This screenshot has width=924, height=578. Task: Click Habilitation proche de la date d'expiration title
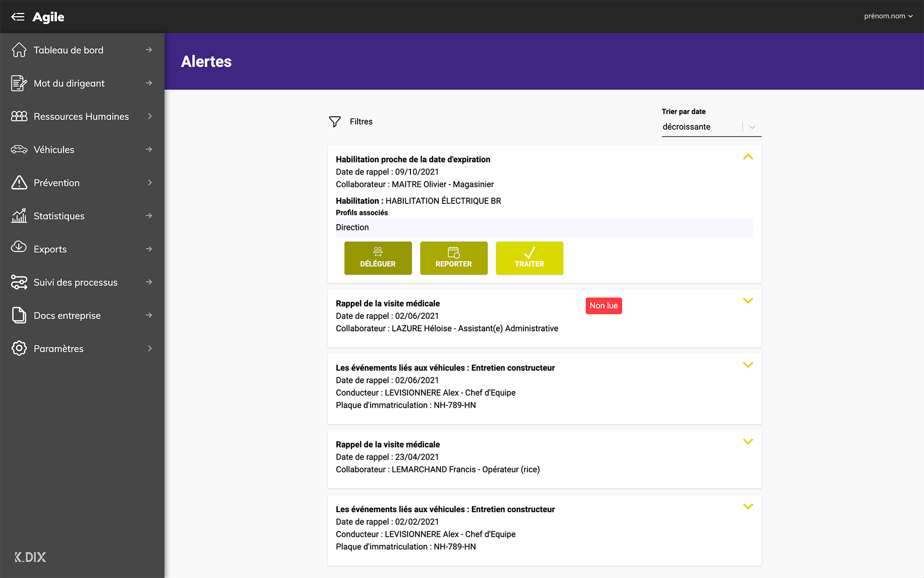[x=413, y=159]
